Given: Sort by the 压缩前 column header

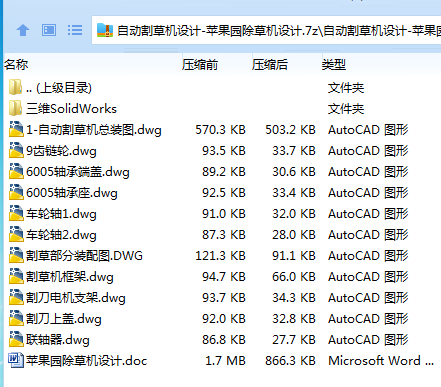Looking at the screenshot, I should 200,64.
